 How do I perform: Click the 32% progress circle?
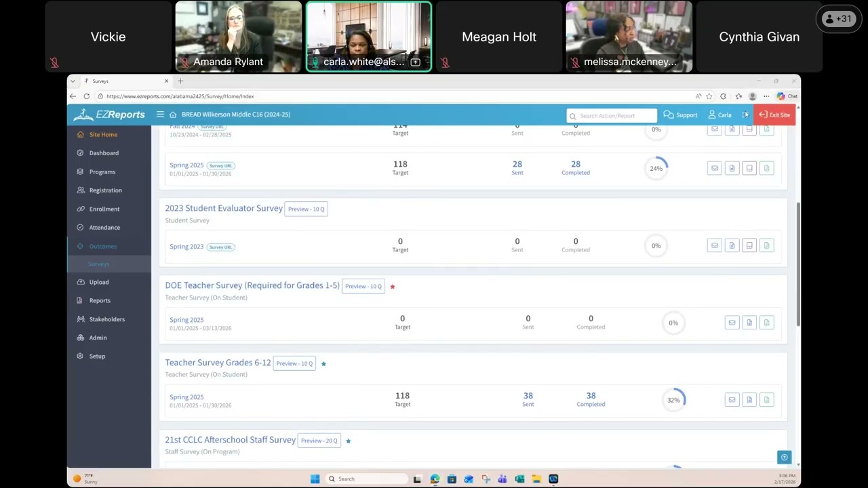point(673,400)
